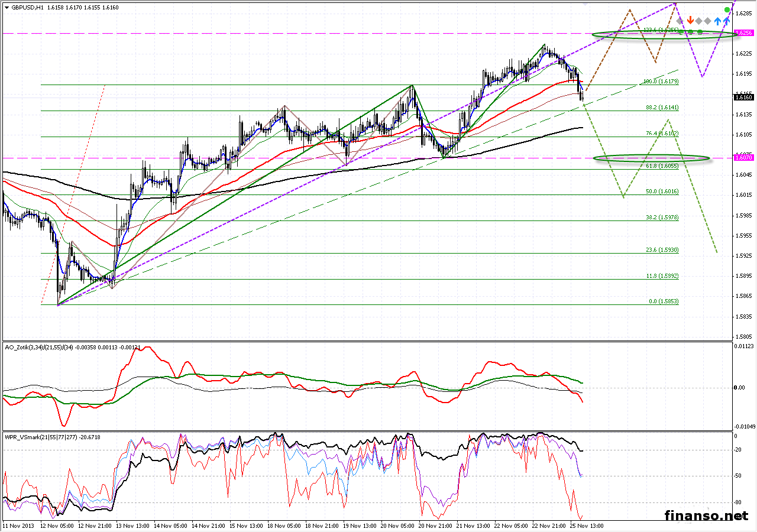Click the rightmost blue up arrow signal
The height and width of the screenshot is (532, 757).
coord(726,21)
